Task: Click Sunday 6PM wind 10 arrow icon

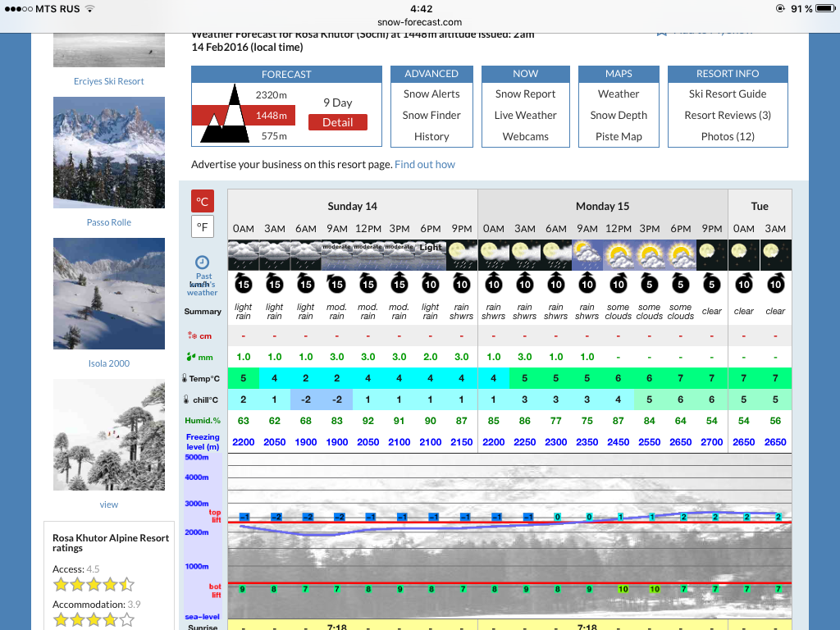Action: (x=431, y=283)
